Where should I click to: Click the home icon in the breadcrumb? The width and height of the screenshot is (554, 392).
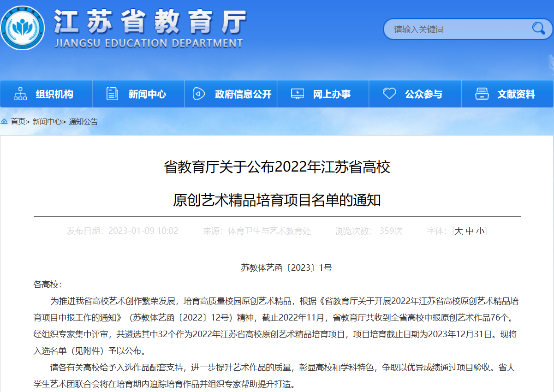(x=5, y=121)
